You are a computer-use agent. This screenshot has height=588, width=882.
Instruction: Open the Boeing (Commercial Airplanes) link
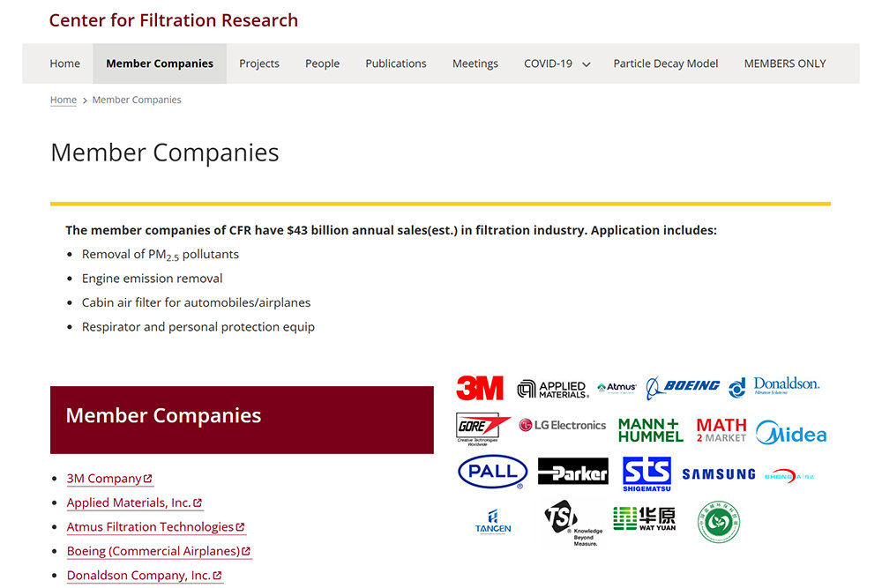click(153, 551)
